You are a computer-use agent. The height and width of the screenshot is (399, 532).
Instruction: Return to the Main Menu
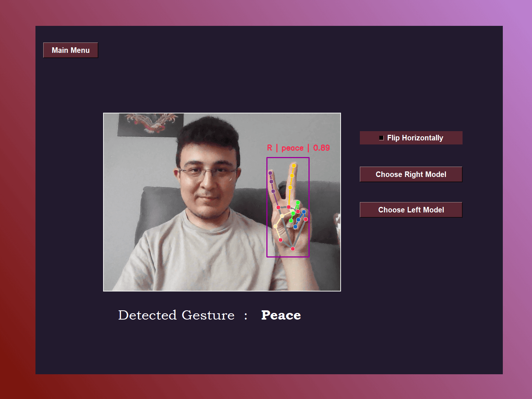pos(71,50)
